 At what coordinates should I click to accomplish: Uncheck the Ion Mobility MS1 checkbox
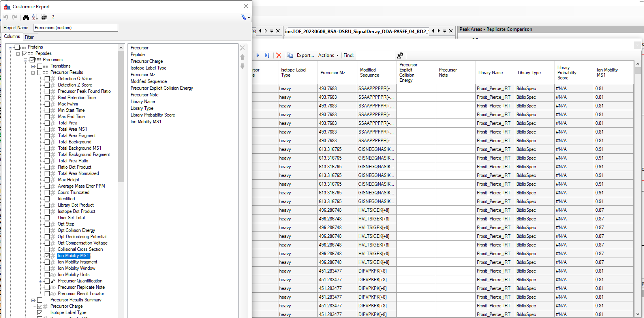coord(47,256)
